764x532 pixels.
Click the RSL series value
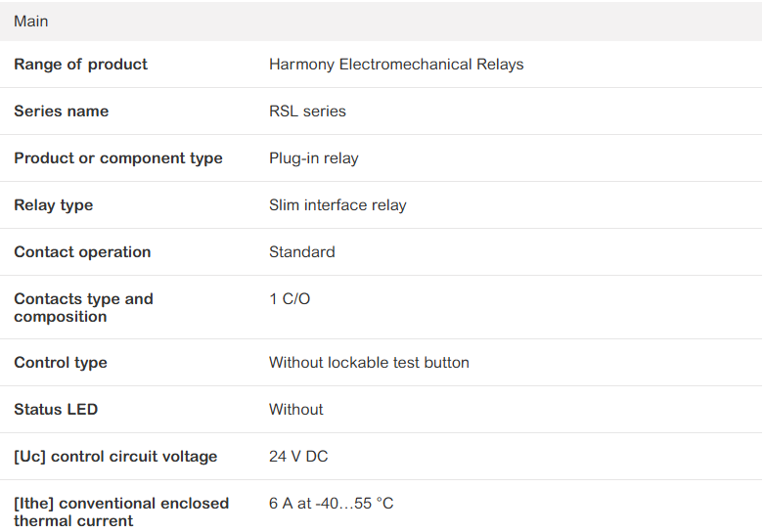coord(307,111)
